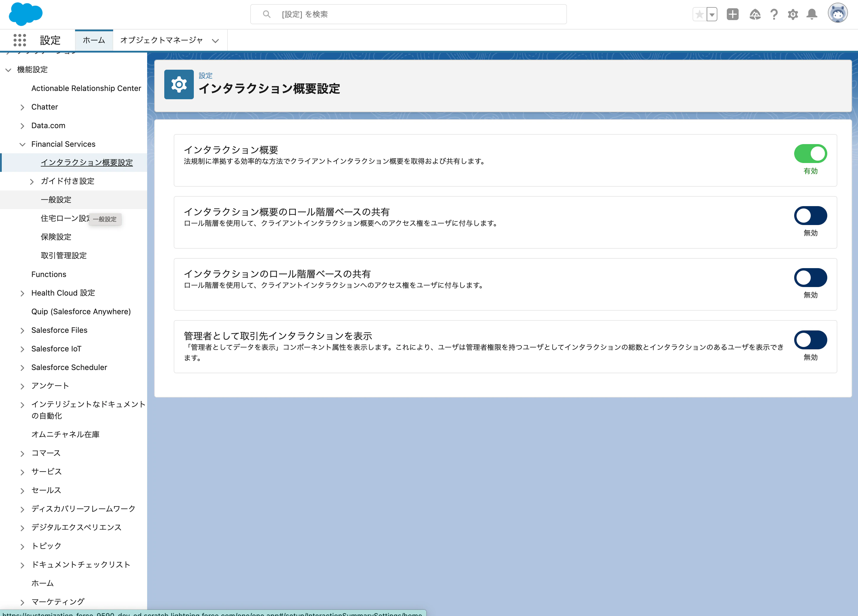Open Quip (Salesforce Anywhere) settings

81,312
